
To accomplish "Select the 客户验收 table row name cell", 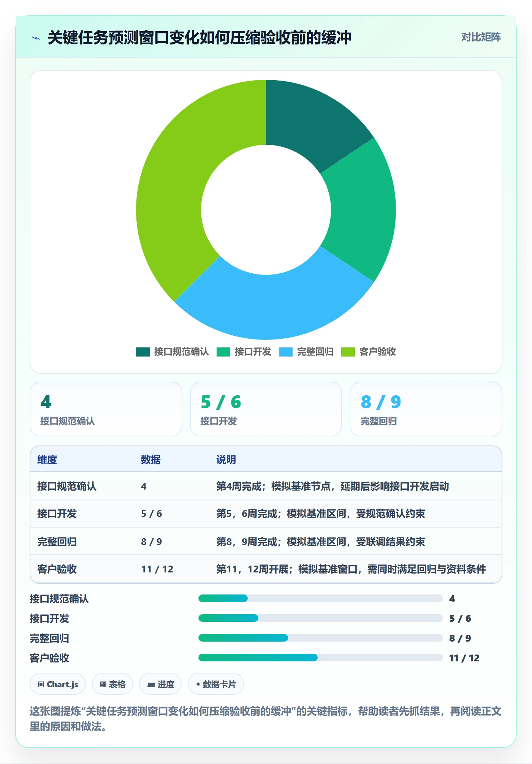I will coord(57,569).
